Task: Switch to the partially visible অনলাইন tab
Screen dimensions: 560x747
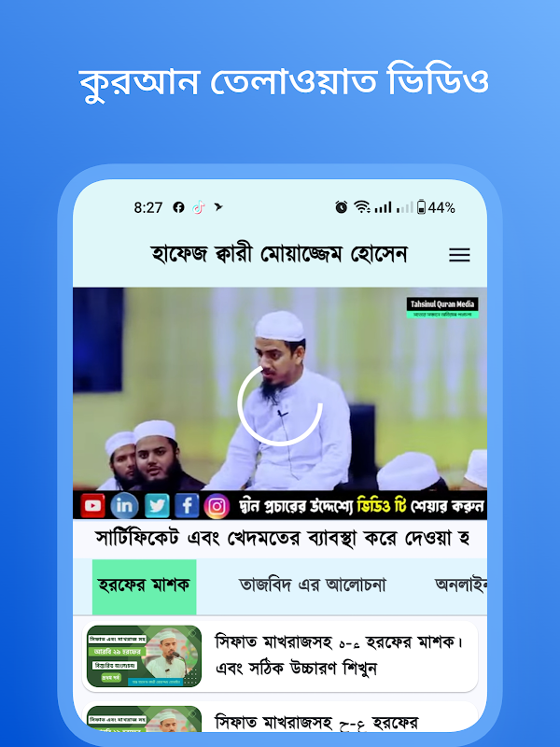Action: [x=460, y=585]
